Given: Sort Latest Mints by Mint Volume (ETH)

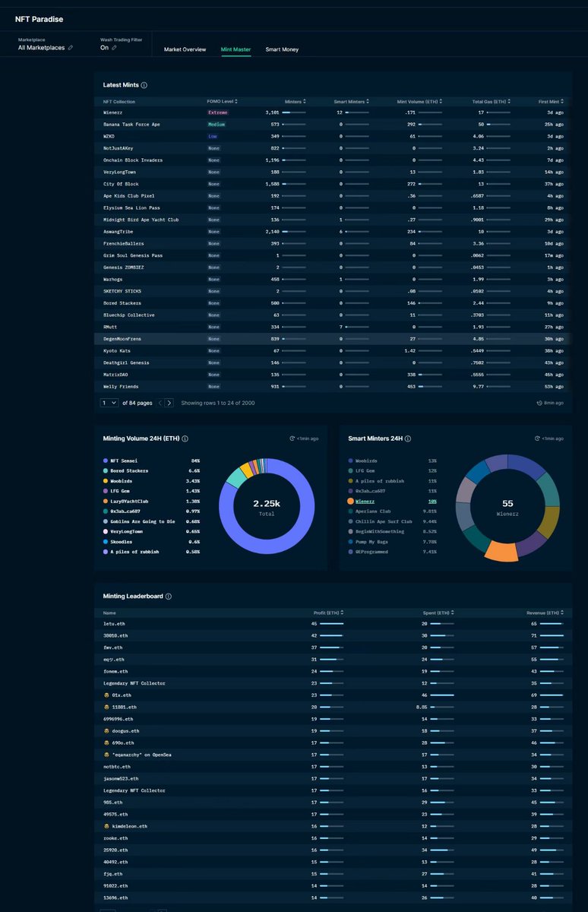Looking at the screenshot, I should click(420, 101).
